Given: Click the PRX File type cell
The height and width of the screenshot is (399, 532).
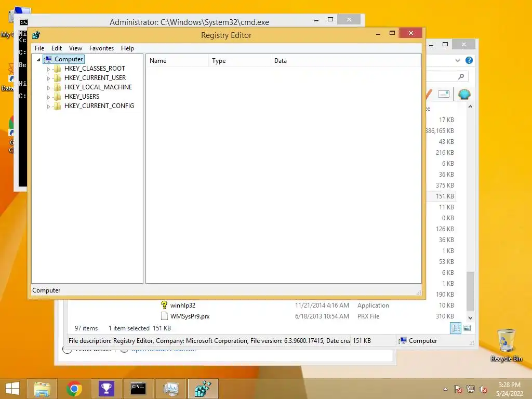Looking at the screenshot, I should 368,316.
